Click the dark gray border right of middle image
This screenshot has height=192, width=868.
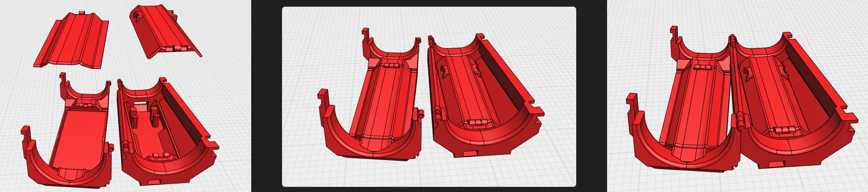pos(592,96)
